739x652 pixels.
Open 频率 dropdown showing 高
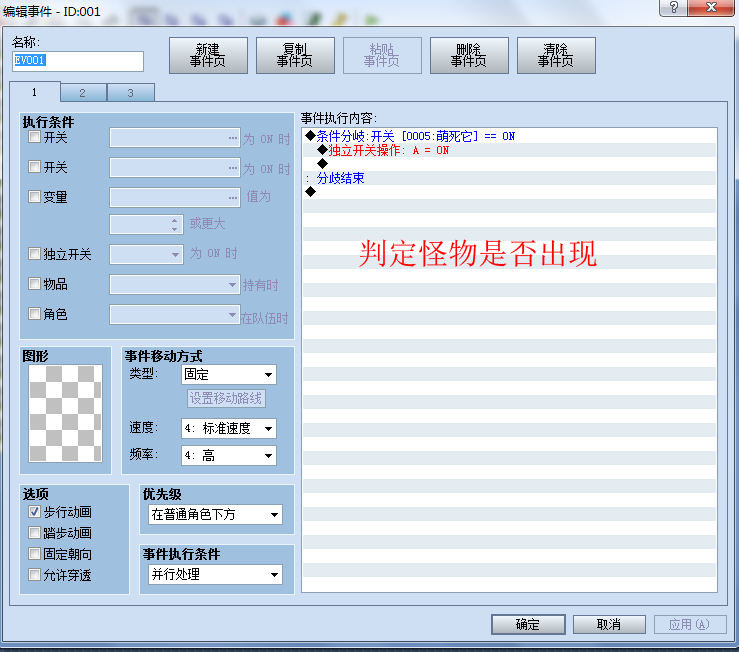(x=229, y=455)
